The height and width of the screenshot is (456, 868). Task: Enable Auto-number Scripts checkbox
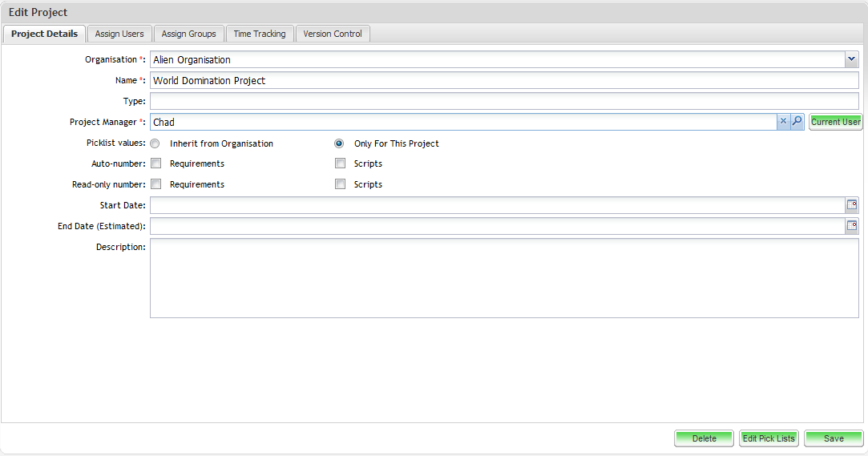340,163
